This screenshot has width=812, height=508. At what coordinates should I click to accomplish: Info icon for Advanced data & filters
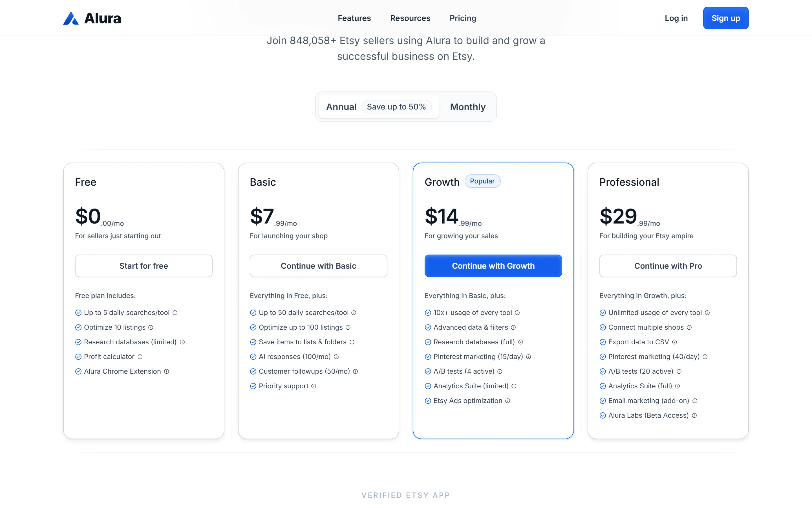514,328
